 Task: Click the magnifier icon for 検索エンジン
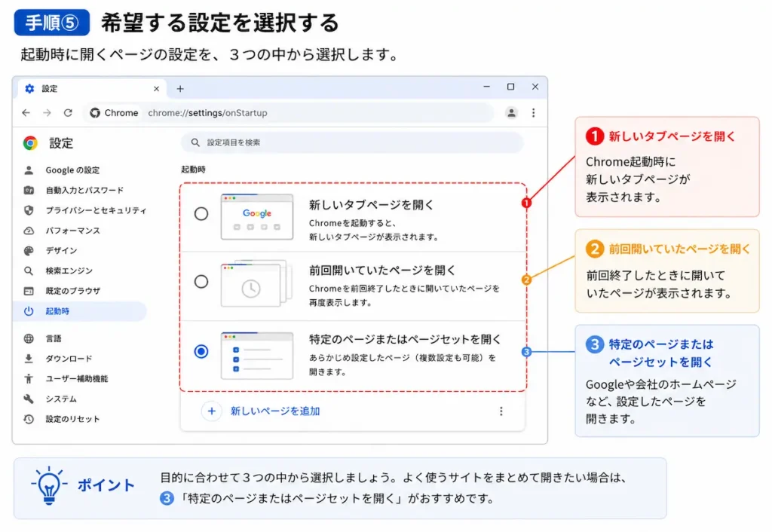29,271
